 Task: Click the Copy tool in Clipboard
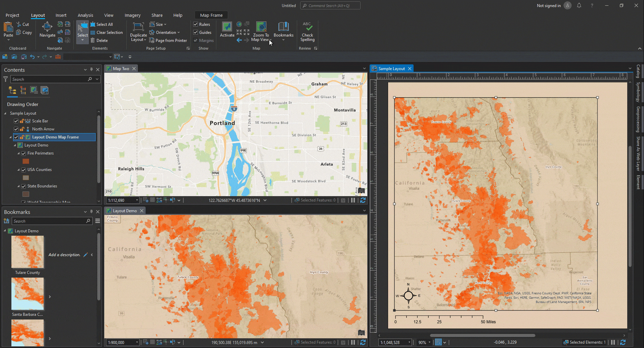click(24, 33)
